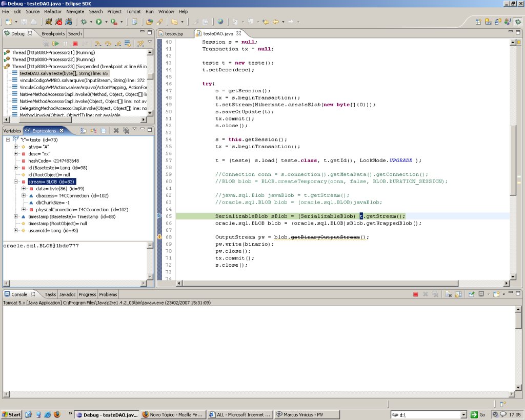Click the Last Edit Location arrow icon

click(266, 22)
